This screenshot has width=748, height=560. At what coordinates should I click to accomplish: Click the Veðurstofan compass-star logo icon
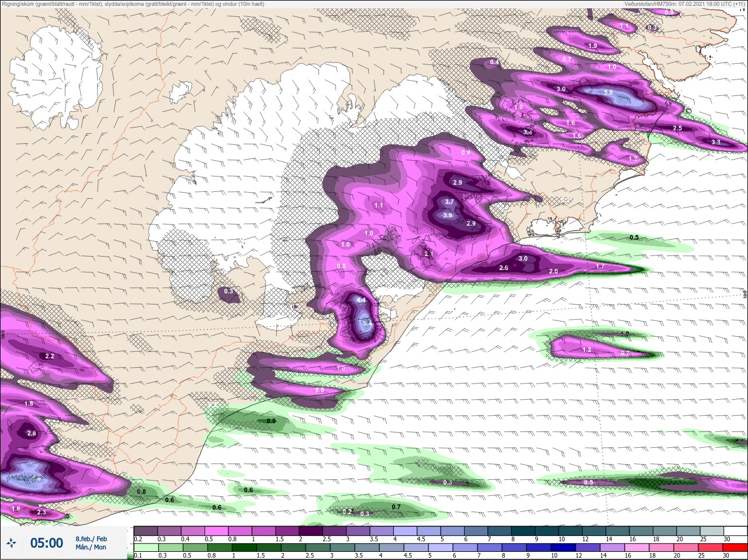pyautogui.click(x=11, y=544)
